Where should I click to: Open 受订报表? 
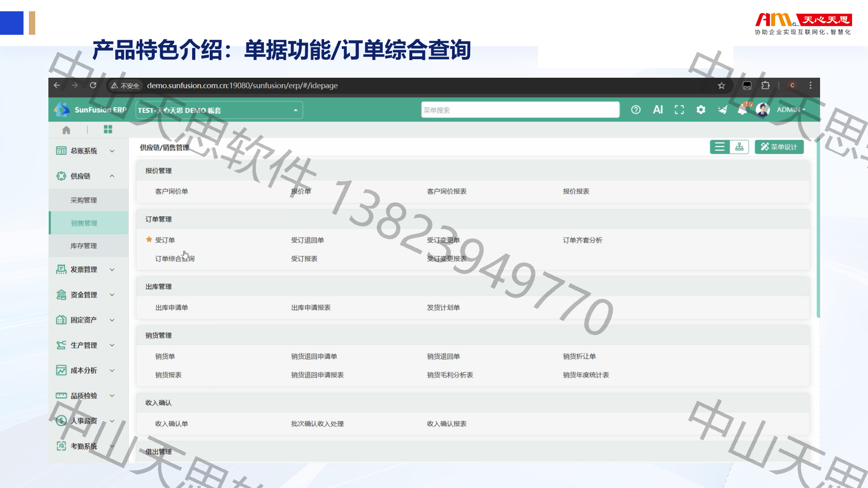pos(304,259)
